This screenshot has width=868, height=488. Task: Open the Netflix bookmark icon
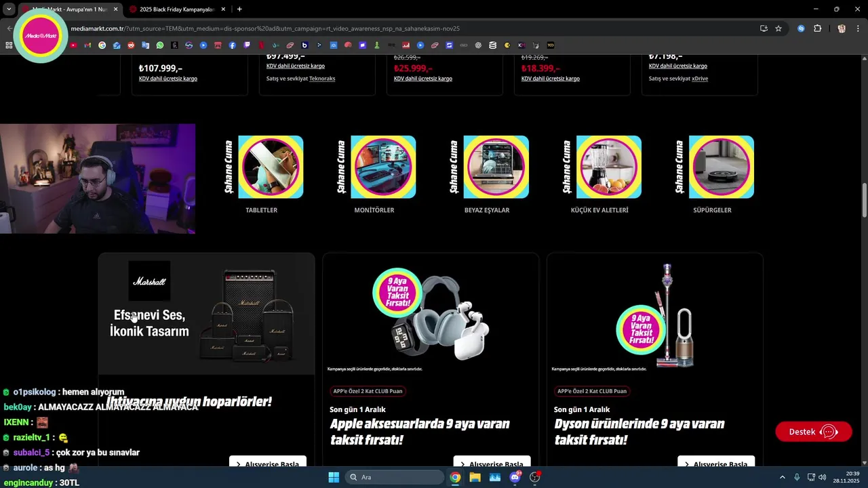point(261,45)
